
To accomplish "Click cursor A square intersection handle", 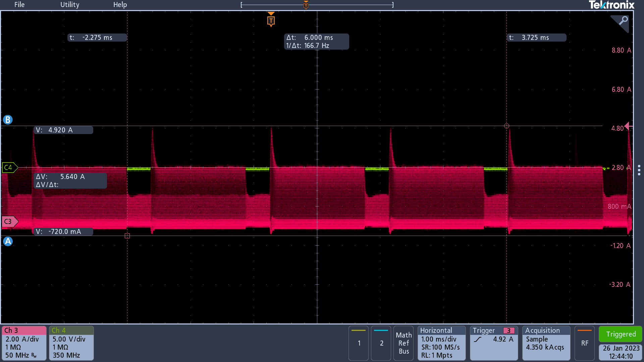I will [x=127, y=236].
